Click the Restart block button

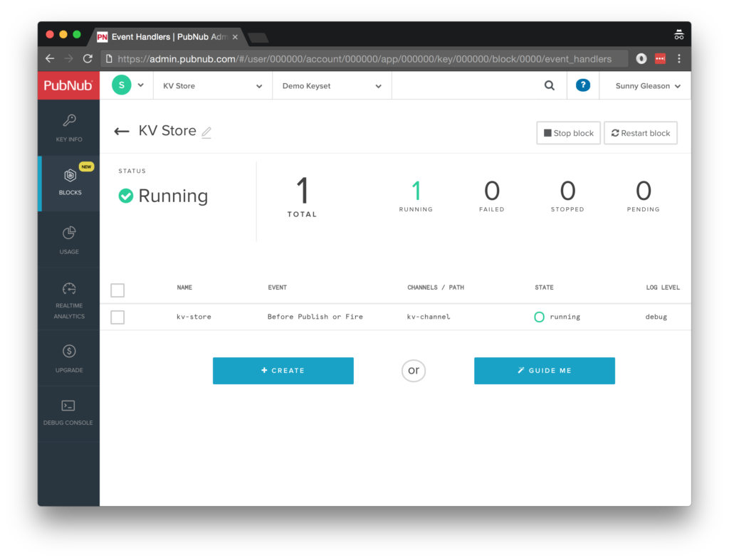point(640,133)
